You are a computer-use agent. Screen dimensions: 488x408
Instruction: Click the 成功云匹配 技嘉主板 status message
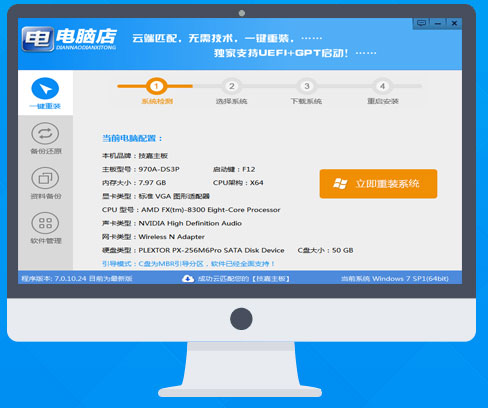[244, 278]
